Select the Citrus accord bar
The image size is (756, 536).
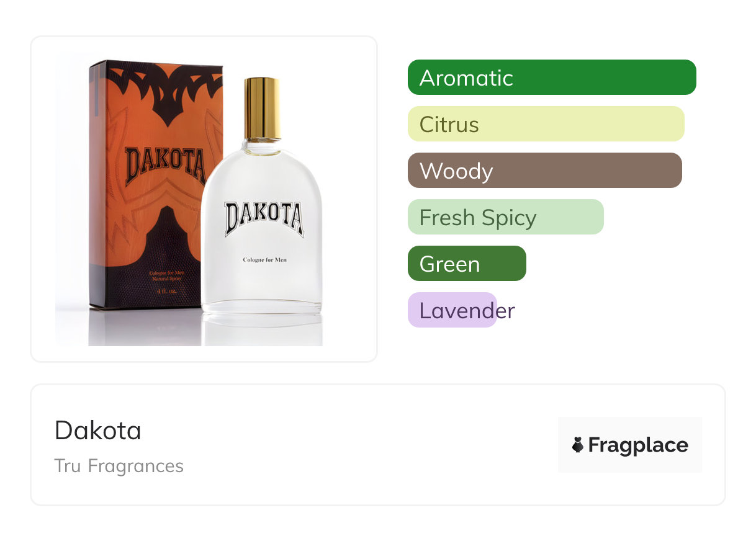[x=546, y=124]
